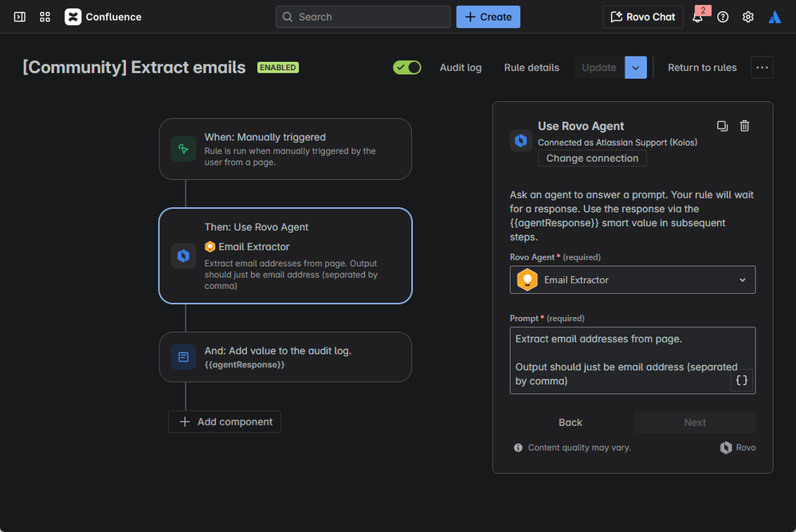This screenshot has width=796, height=532.
Task: Click the Update button
Action: coord(599,68)
